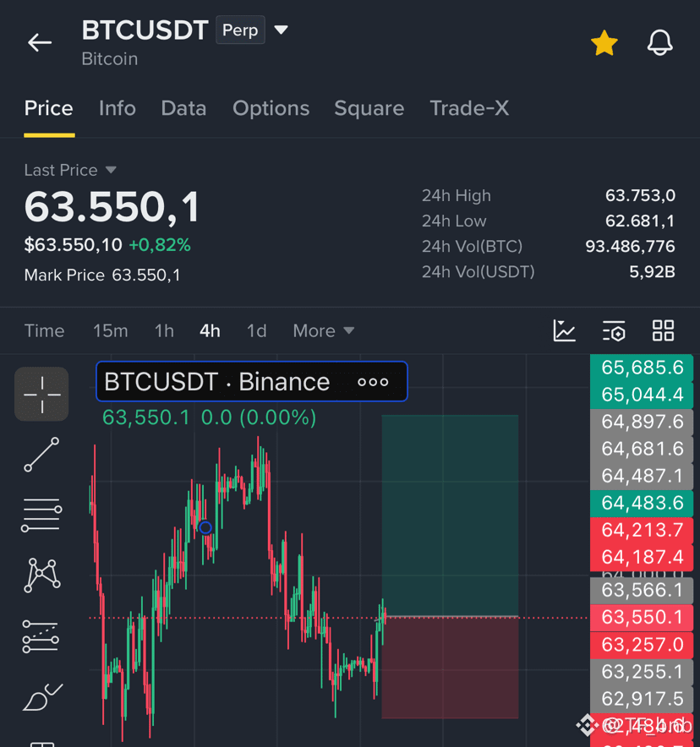
Task: Click the blue circle marker on chart
Action: click(x=205, y=527)
